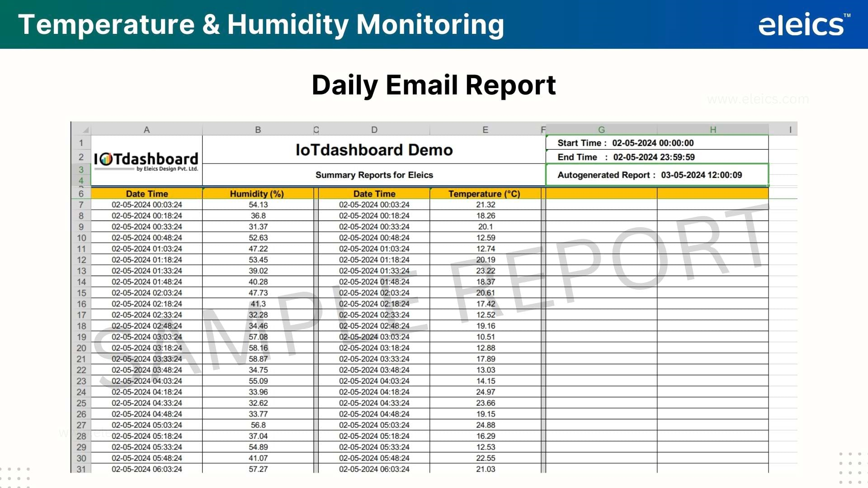This screenshot has height=488, width=868.
Task: Select column I header
Action: (x=790, y=130)
